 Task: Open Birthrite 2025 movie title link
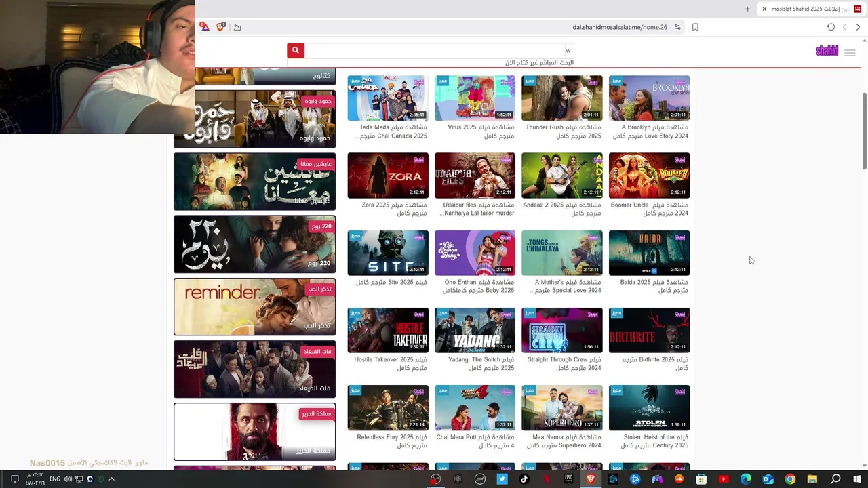(655, 364)
